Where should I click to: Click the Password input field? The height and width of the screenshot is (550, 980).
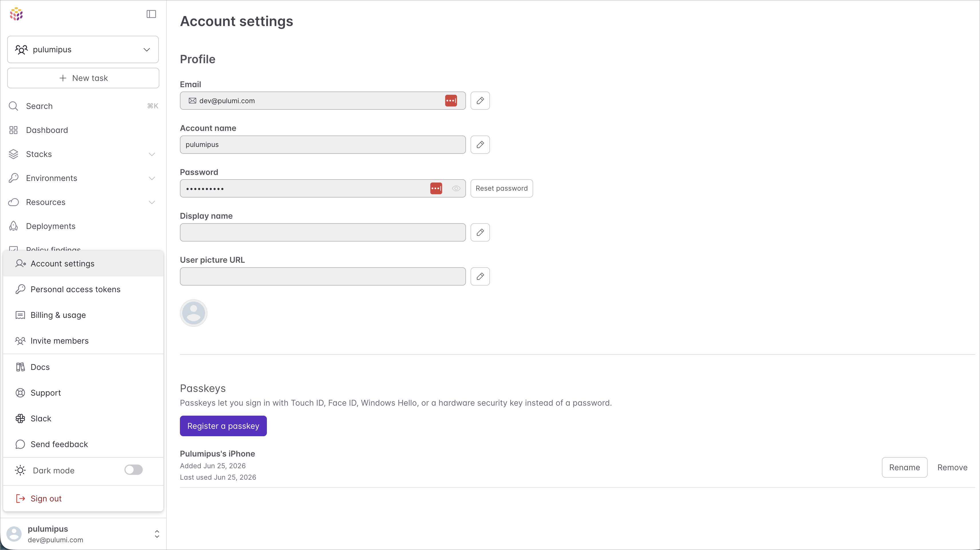click(323, 189)
